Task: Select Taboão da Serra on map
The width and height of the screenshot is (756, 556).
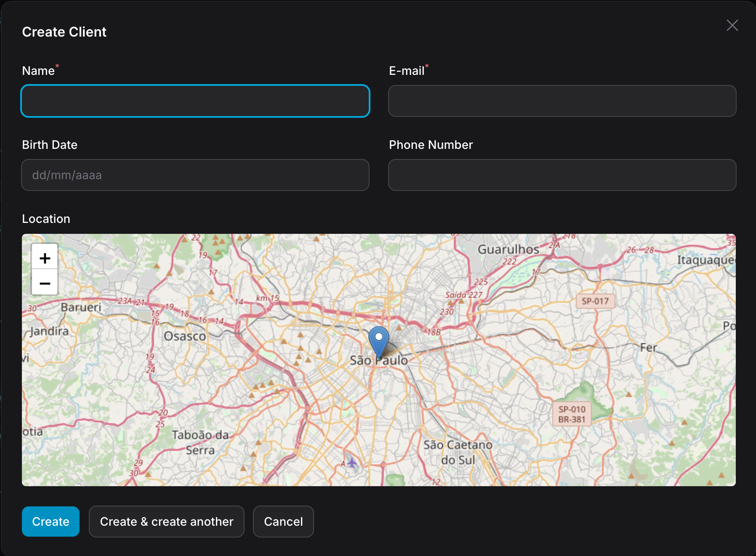Action: pos(200,442)
